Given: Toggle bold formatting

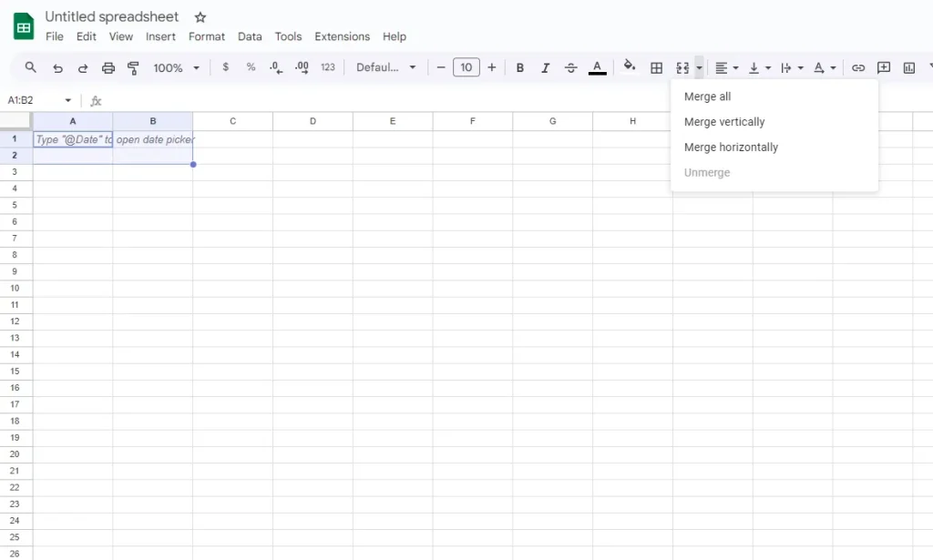Looking at the screenshot, I should 519,67.
